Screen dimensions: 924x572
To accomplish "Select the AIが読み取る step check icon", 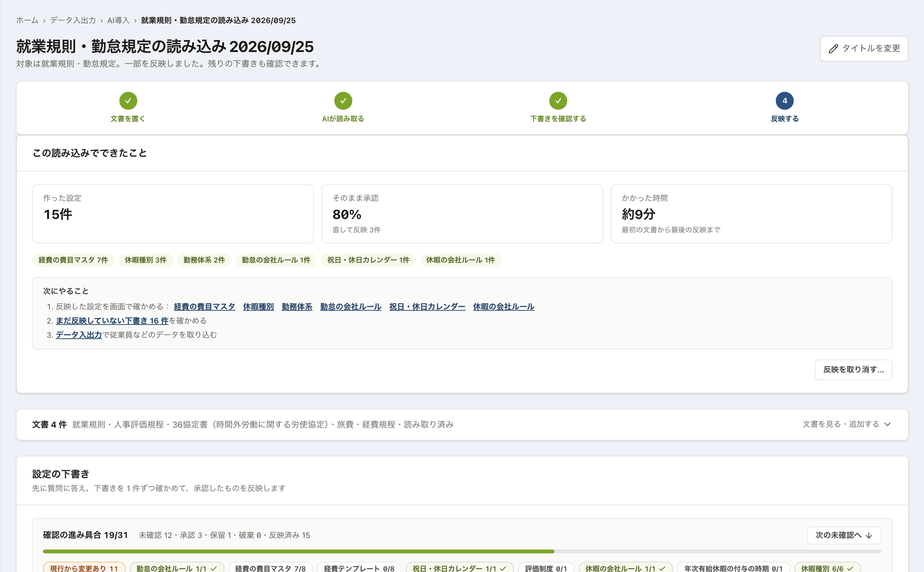I will point(343,101).
